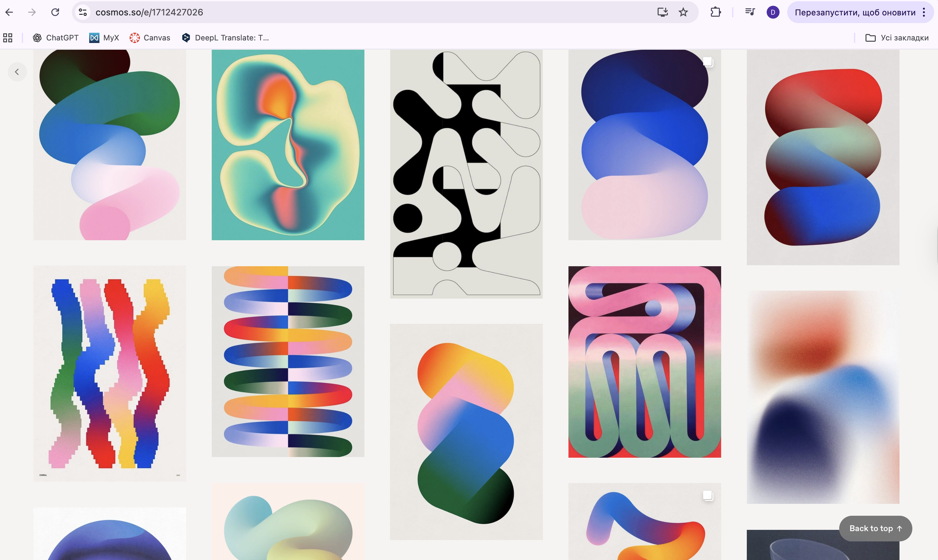Click the browser back arrow
938x560 pixels.
(x=9, y=13)
